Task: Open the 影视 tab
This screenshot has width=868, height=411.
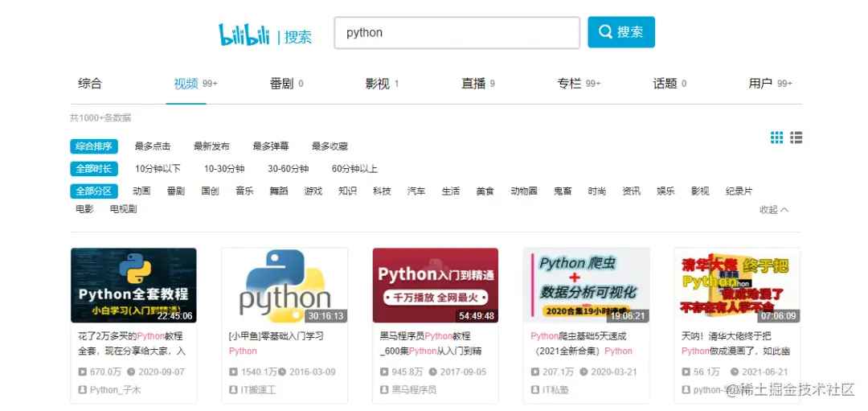Action: click(x=382, y=84)
